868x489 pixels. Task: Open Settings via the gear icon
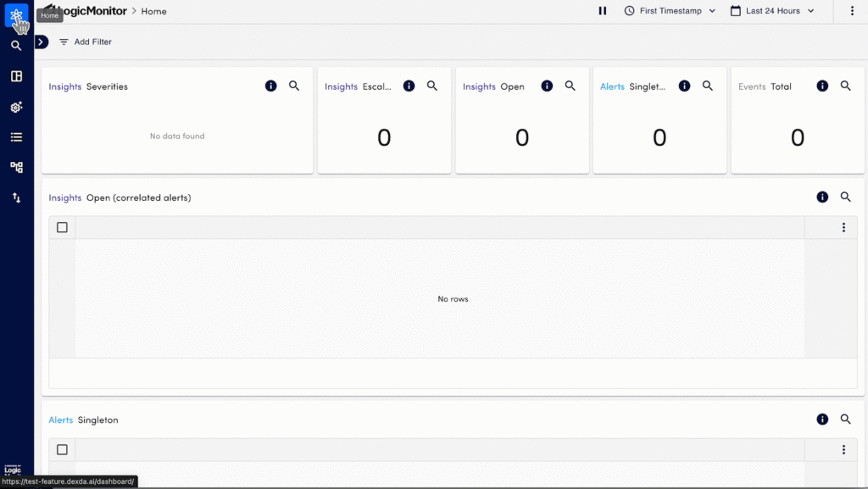tap(15, 107)
